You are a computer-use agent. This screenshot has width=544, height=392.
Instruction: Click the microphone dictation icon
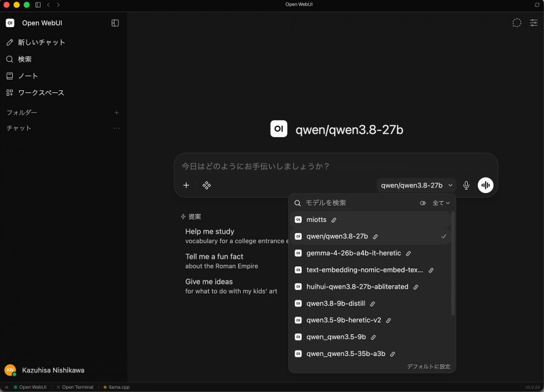point(466,185)
